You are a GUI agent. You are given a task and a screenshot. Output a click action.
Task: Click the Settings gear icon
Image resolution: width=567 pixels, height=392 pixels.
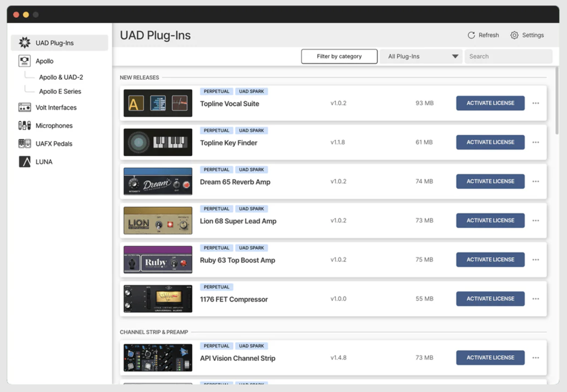tap(514, 35)
